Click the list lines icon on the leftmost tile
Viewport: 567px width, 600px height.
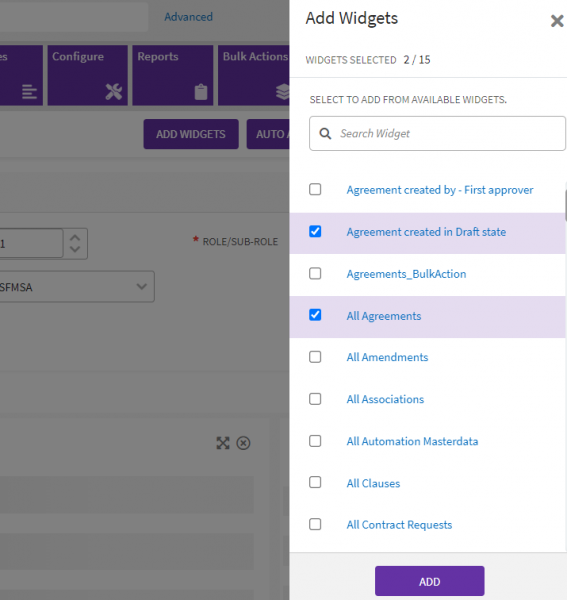click(29, 92)
